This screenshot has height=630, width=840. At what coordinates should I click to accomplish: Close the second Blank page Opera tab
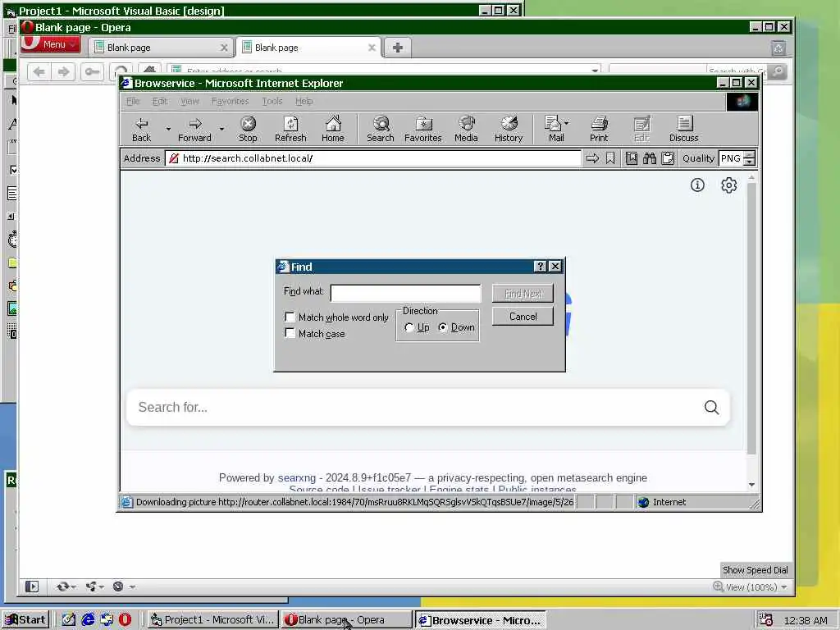(x=372, y=48)
